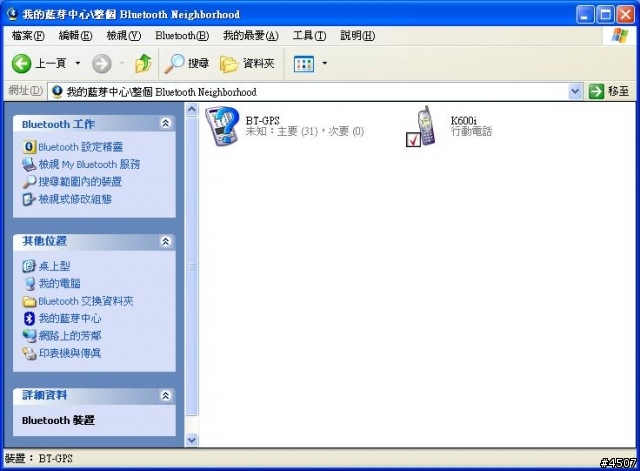Click the My Bluetooth 服務 laptop icon
The height and width of the screenshot is (471, 640).
coord(29,164)
